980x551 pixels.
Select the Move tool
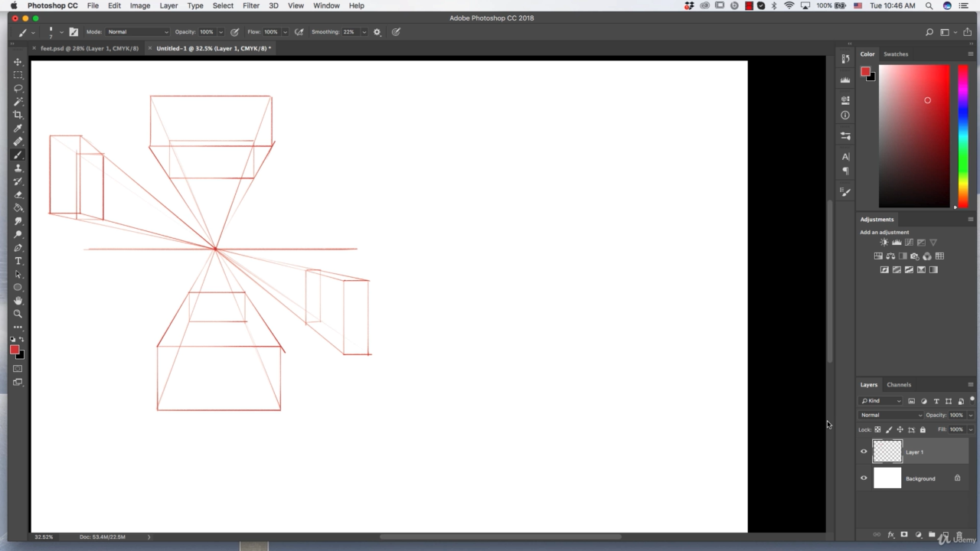click(x=18, y=62)
